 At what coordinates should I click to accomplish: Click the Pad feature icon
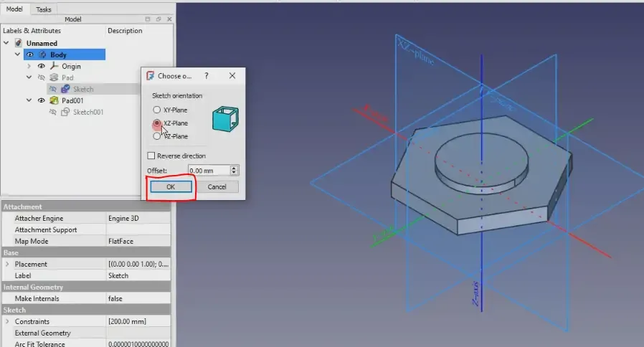coord(54,77)
